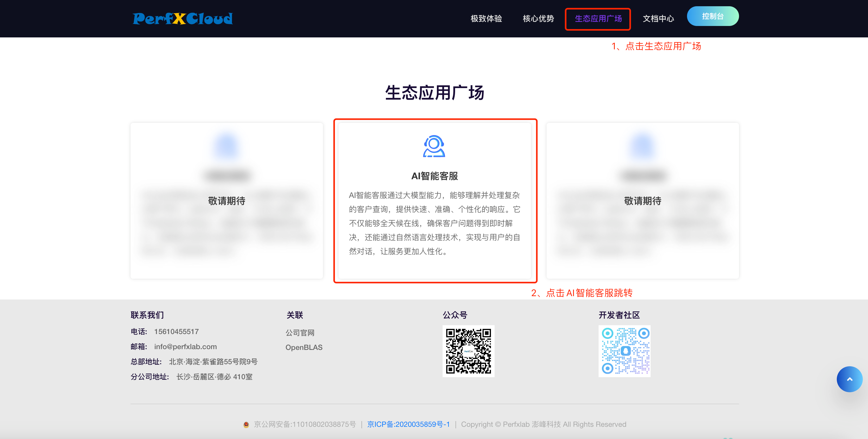Click the back-to-top arrow button

[x=850, y=379]
